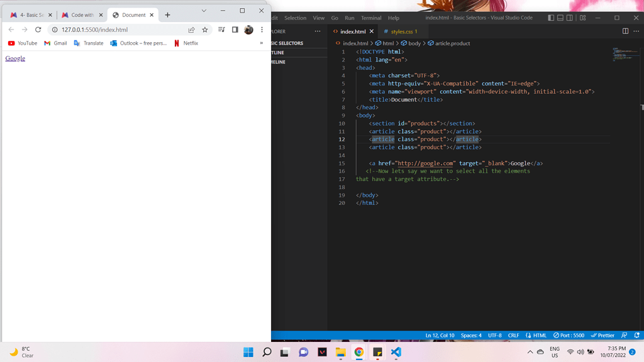Click the Port : 5500 Live Server status
644x362 pixels.
569,335
